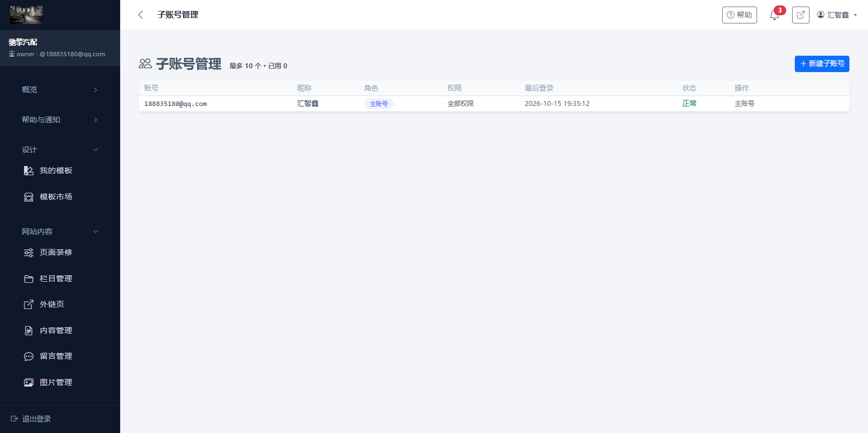868x433 pixels.
Task: Expand the 概览 menu section
Action: coord(60,90)
